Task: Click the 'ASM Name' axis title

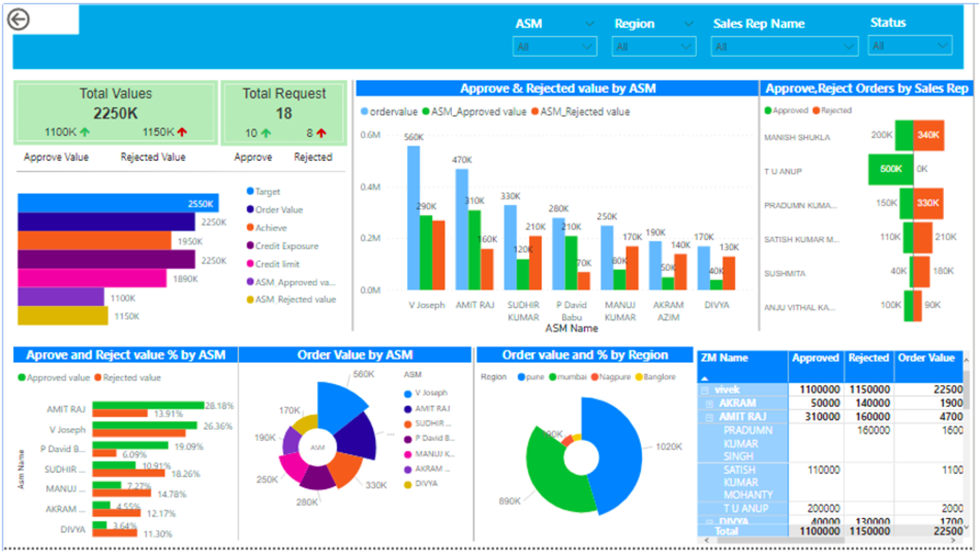Action: 572,328
